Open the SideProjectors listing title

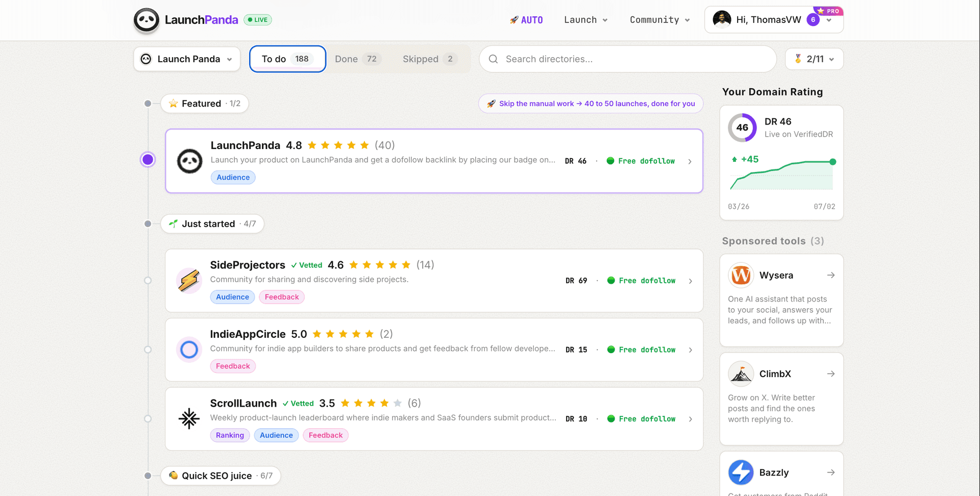248,265
